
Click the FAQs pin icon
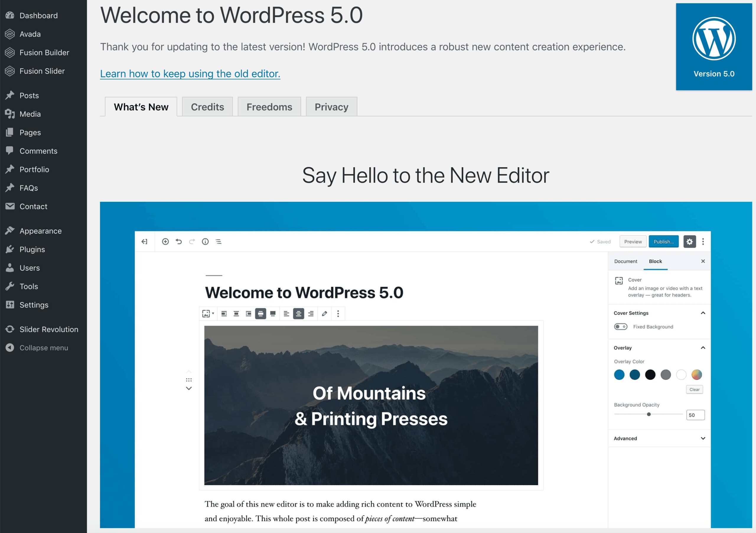(10, 188)
